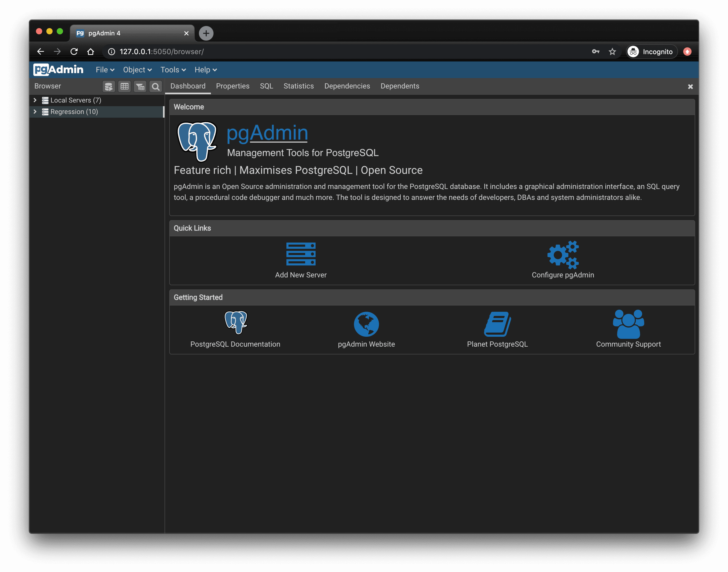Screen dimensions: 728x572
Task: Click the Search objects magnifier icon
Action: [156, 86]
